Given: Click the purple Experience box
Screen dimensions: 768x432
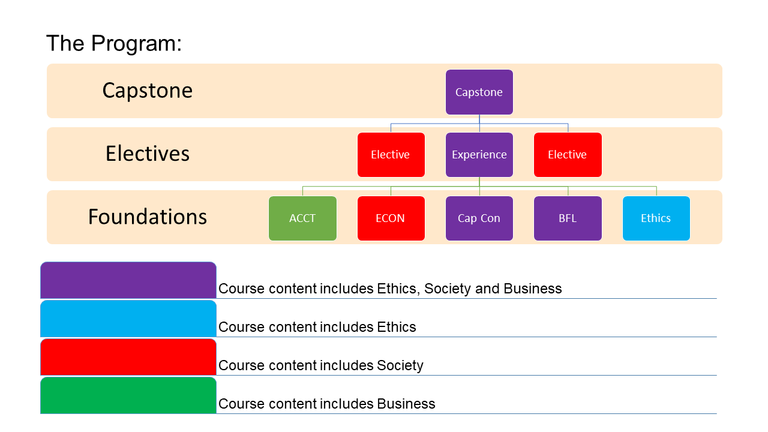Looking at the screenshot, I should (479, 155).
